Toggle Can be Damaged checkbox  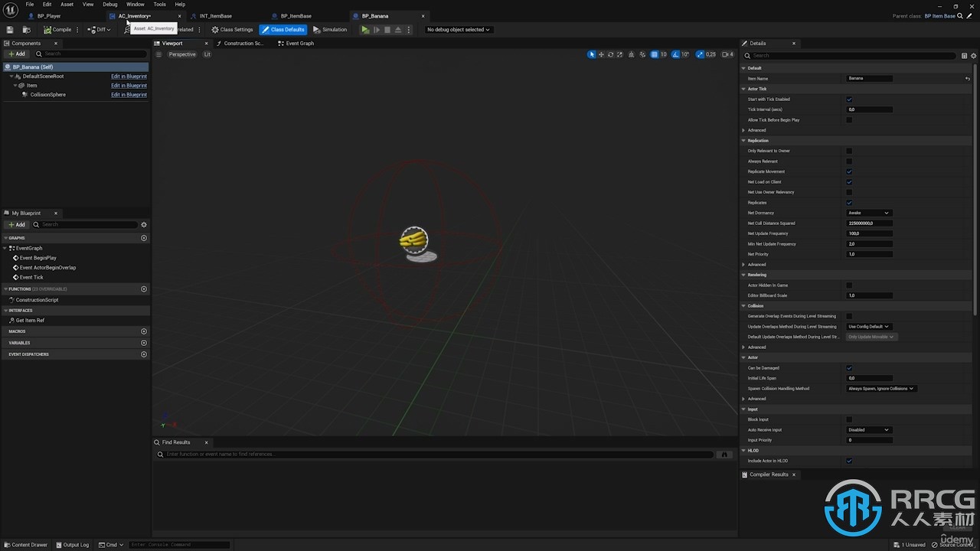tap(849, 368)
